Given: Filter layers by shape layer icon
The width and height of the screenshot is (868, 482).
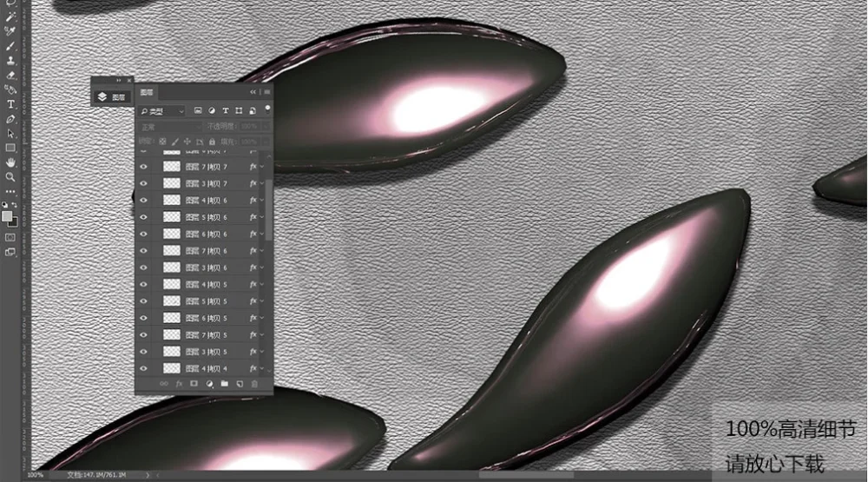Looking at the screenshot, I should (x=239, y=111).
